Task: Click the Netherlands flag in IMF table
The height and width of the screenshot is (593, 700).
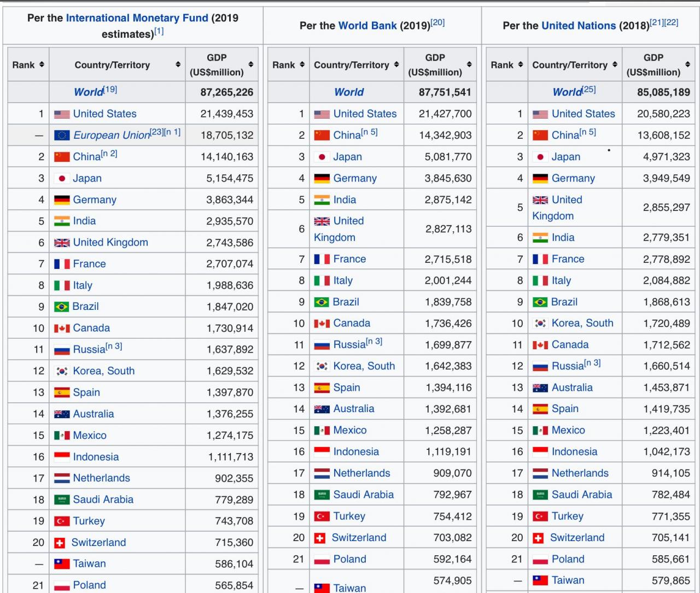Action: pos(62,478)
